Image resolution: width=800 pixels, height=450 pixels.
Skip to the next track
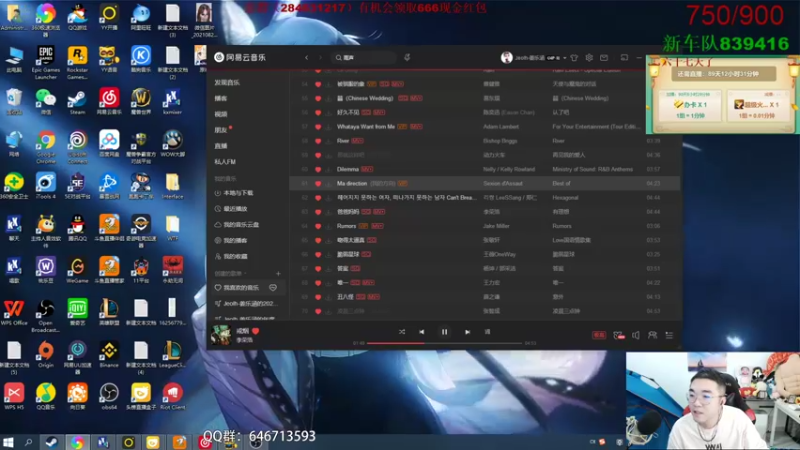(x=467, y=332)
